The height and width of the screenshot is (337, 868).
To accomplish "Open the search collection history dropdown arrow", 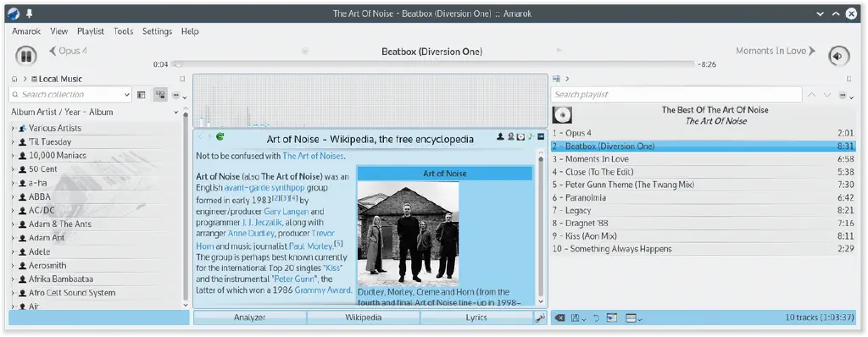I will click(127, 95).
